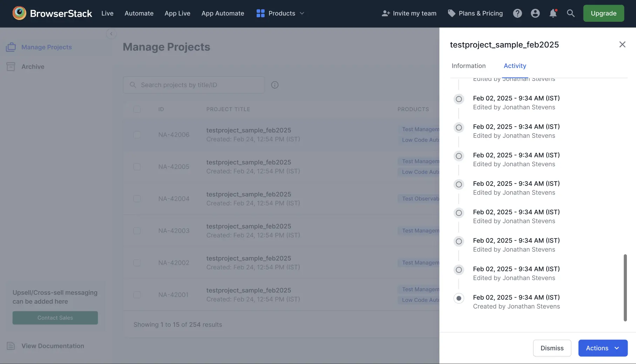Click the Invite my team person icon

point(386,13)
